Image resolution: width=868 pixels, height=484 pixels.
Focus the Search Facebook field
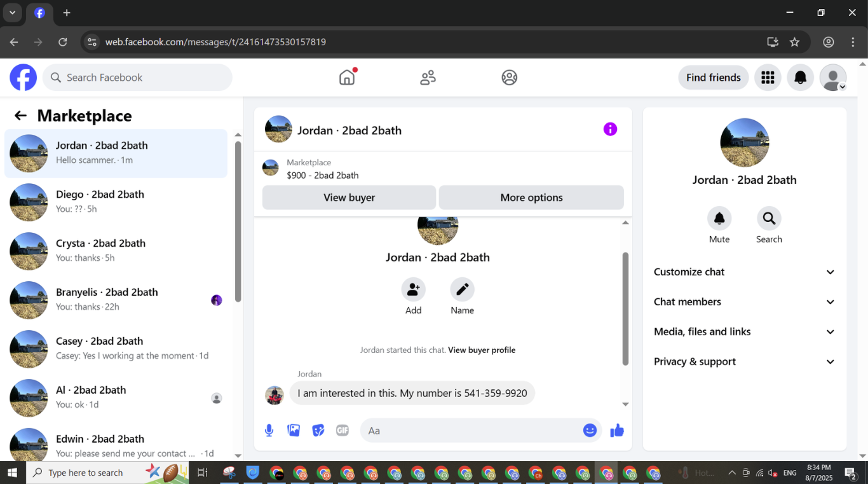[x=138, y=78]
